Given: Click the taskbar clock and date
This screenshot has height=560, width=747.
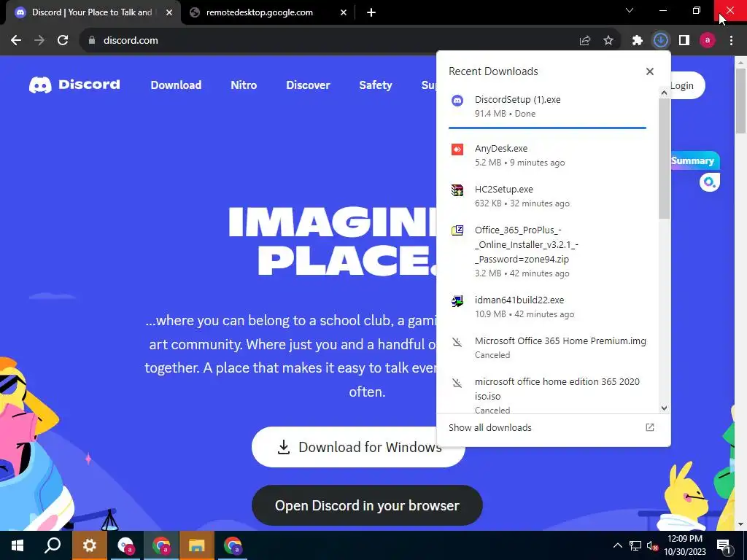Looking at the screenshot, I should 685,545.
